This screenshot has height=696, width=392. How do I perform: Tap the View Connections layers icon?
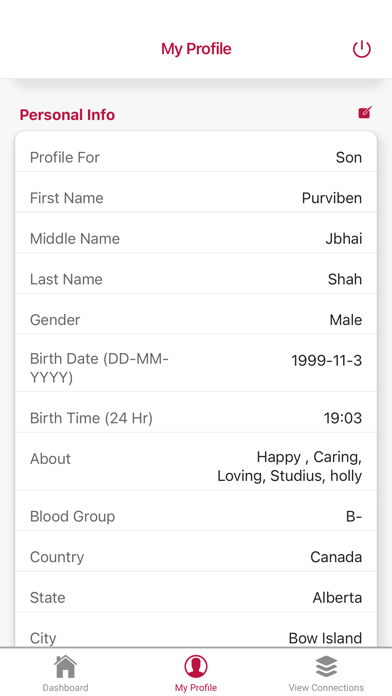(326, 666)
